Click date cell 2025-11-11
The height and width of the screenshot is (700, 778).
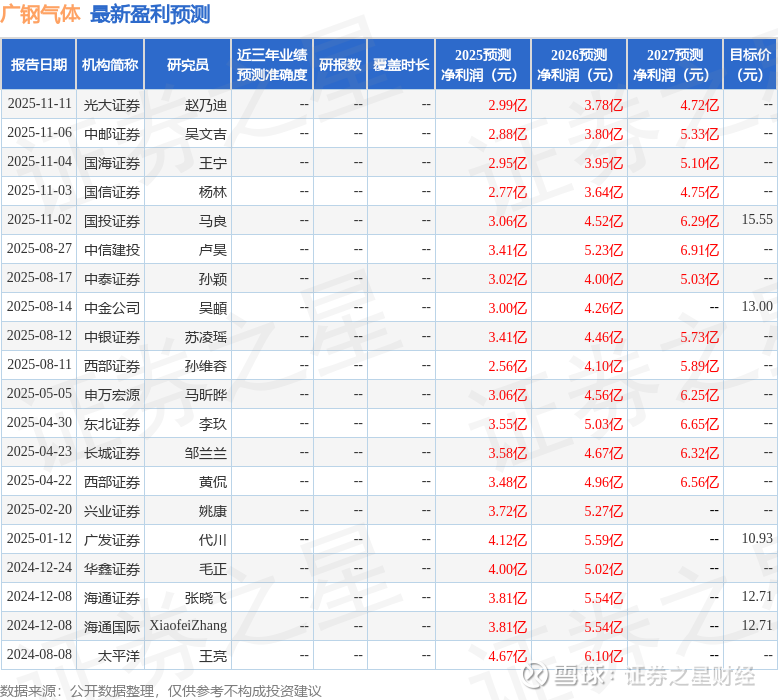(40, 104)
